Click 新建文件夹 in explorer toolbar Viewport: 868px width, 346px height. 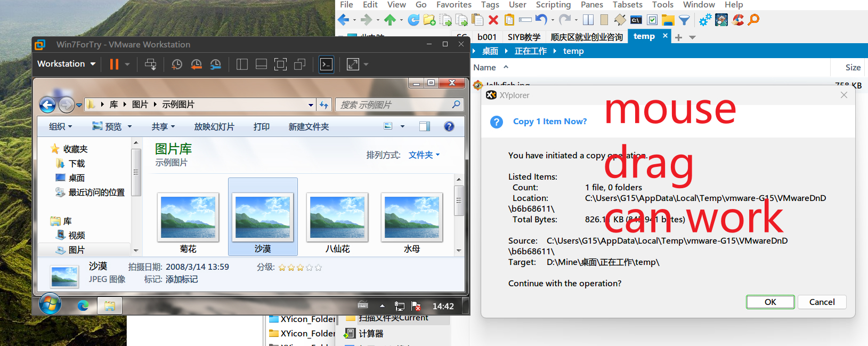click(x=309, y=127)
